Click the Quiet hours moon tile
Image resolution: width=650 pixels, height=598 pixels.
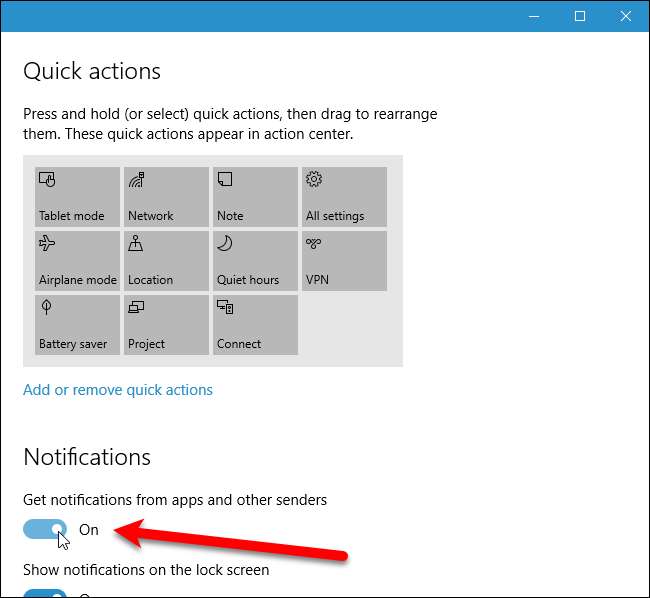tap(255, 260)
